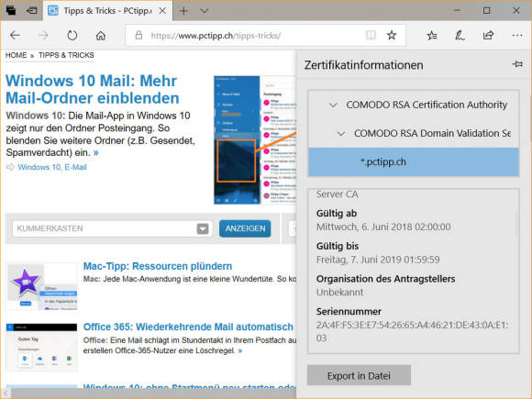532x399 pixels.
Task: Open Office 365: Wiederkehrende Mail article
Action: [188, 327]
